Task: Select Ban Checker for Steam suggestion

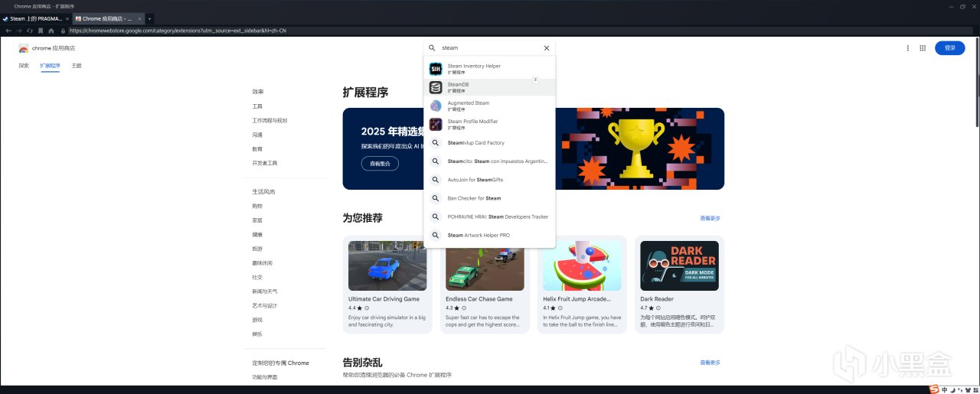Action: coord(489,198)
